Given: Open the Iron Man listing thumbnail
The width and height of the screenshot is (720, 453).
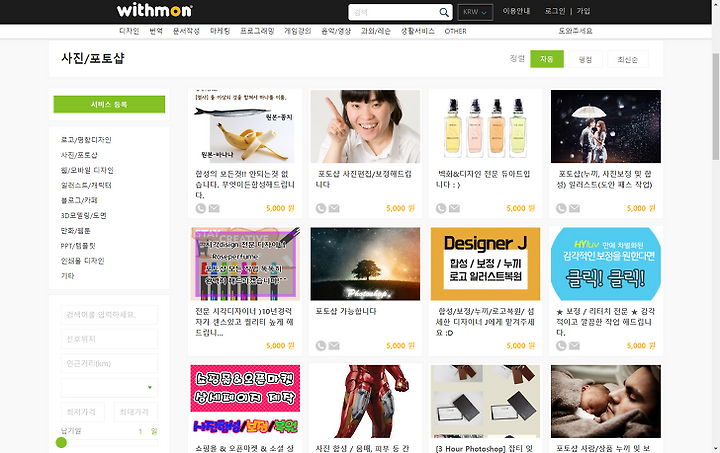Looking at the screenshot, I should click(365, 402).
